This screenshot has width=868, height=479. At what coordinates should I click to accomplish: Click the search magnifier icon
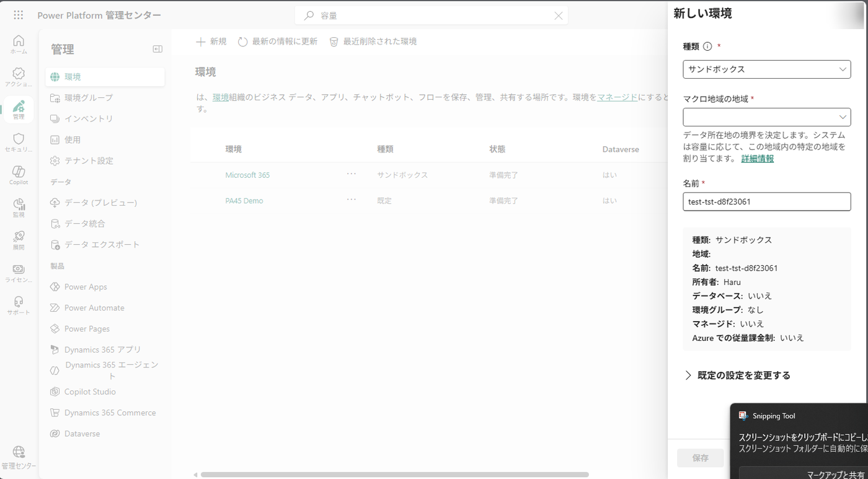[x=308, y=15]
